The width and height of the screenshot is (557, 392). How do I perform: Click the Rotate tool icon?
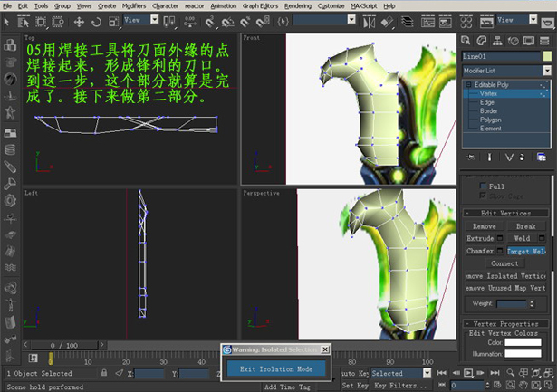pos(97,22)
